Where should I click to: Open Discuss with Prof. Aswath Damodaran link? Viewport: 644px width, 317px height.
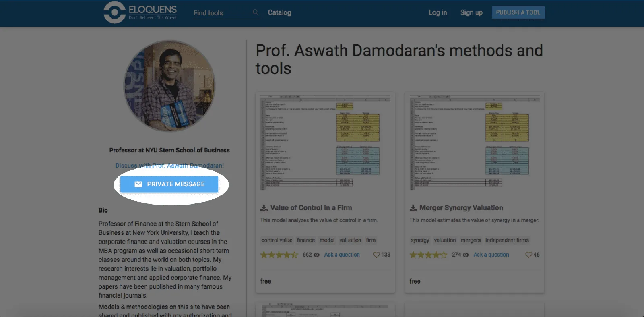(169, 166)
